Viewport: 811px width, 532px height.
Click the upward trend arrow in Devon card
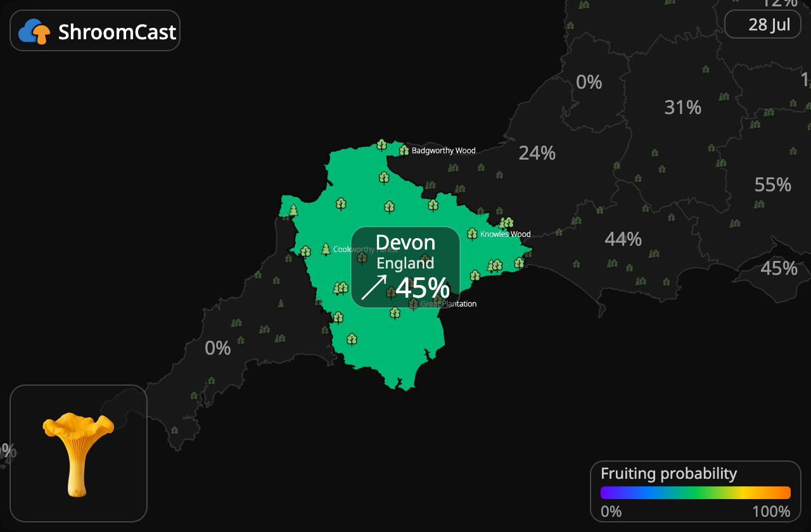tap(374, 287)
